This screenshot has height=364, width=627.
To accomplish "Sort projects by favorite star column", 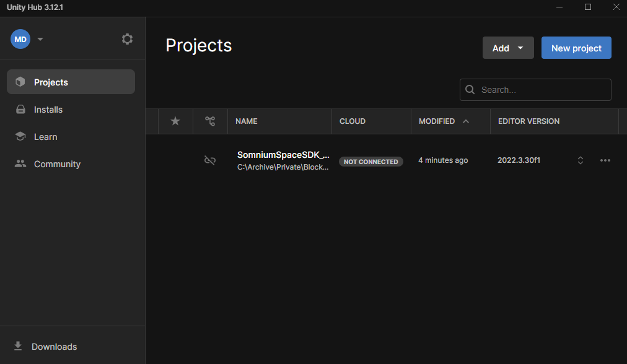I will (175, 121).
